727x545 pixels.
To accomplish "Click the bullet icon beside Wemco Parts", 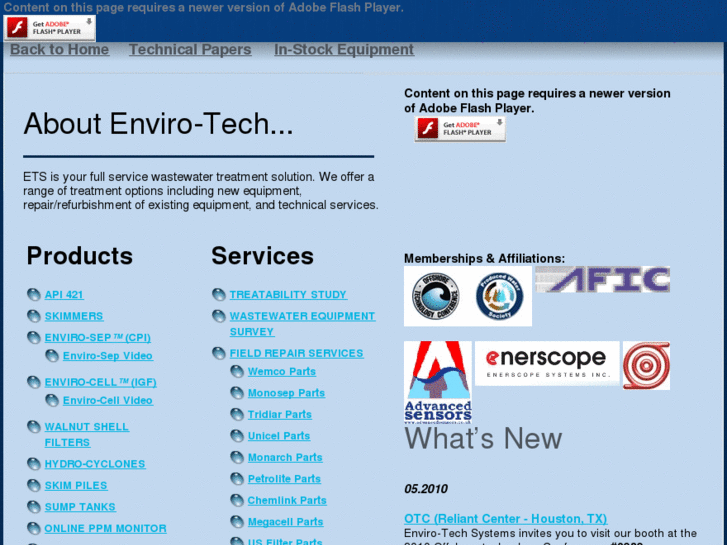I will [x=237, y=372].
